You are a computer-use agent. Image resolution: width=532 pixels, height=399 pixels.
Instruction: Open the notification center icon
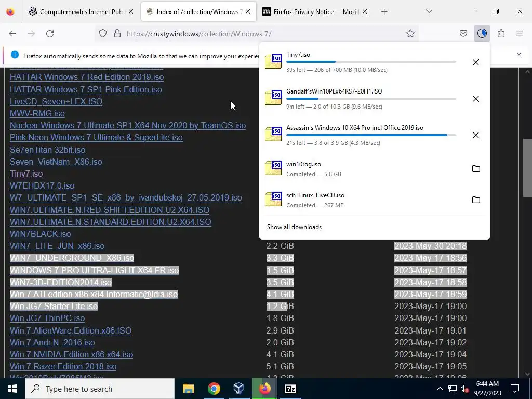point(515,389)
